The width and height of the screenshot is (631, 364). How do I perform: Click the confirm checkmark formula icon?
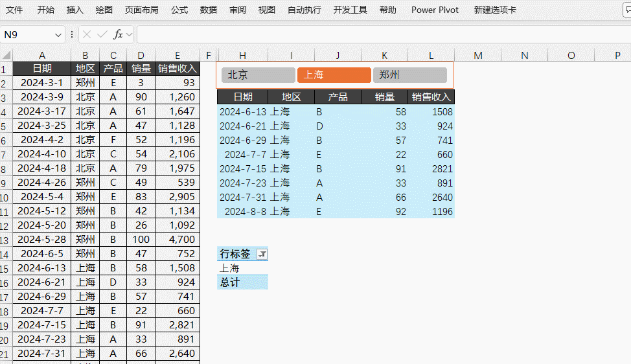(102, 34)
